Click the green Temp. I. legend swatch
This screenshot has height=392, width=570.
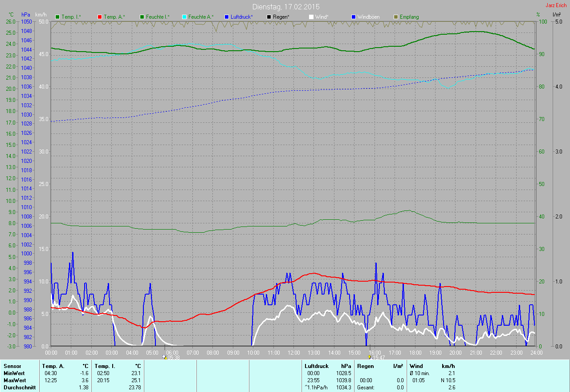point(57,17)
